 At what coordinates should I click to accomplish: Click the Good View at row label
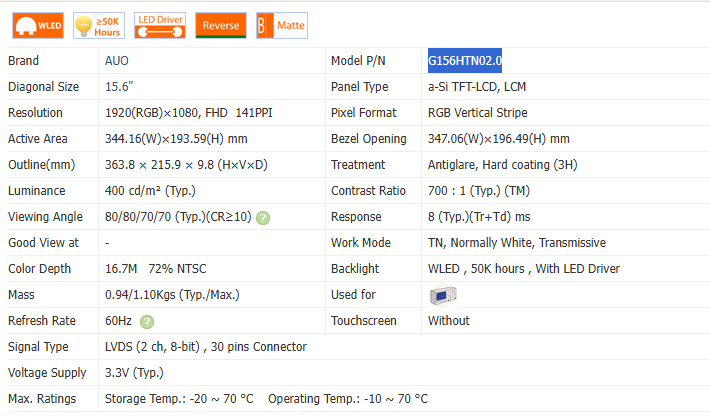[43, 243]
